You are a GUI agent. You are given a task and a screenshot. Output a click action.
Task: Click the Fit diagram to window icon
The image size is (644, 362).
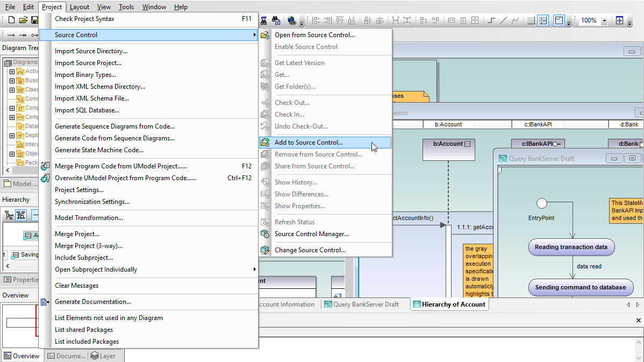619,20
